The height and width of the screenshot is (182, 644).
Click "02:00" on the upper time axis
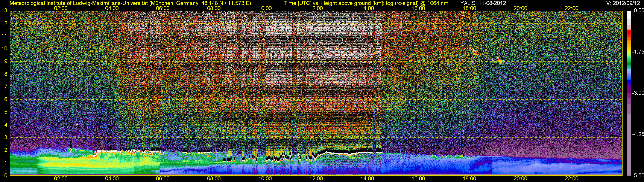[61, 8]
